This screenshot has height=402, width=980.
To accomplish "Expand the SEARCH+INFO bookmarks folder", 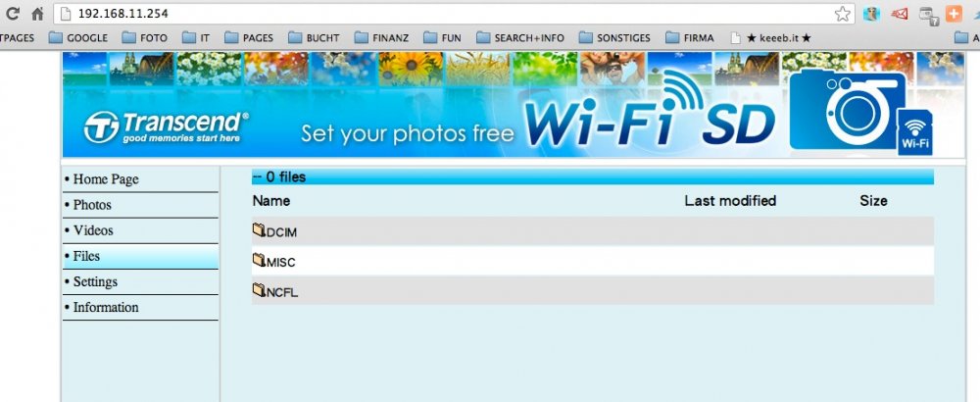I will 520,38.
